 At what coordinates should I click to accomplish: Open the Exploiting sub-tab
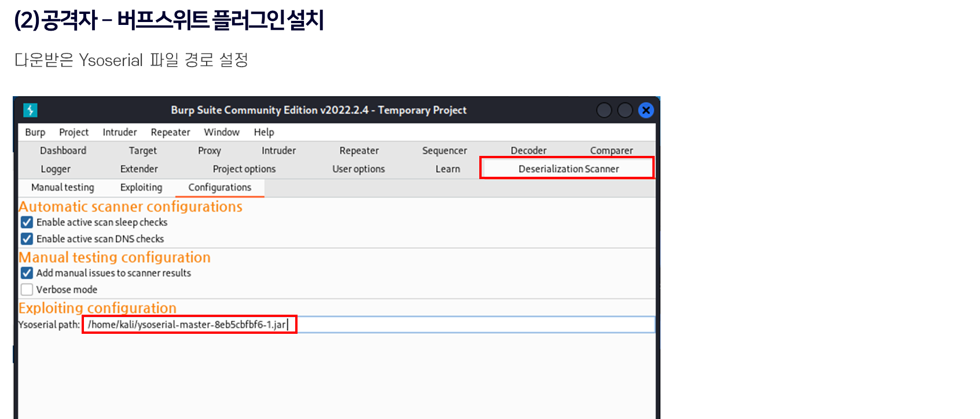click(141, 188)
